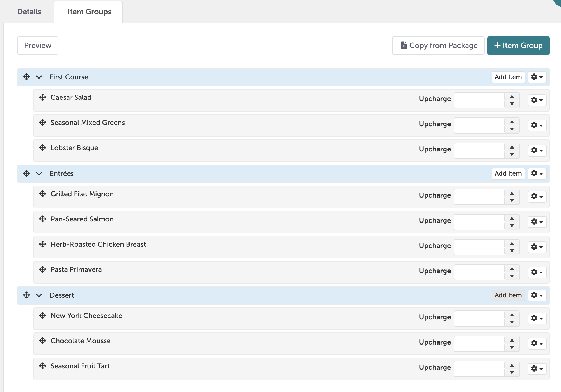
Task: Open gear menu for Caesar Salad
Action: point(537,100)
